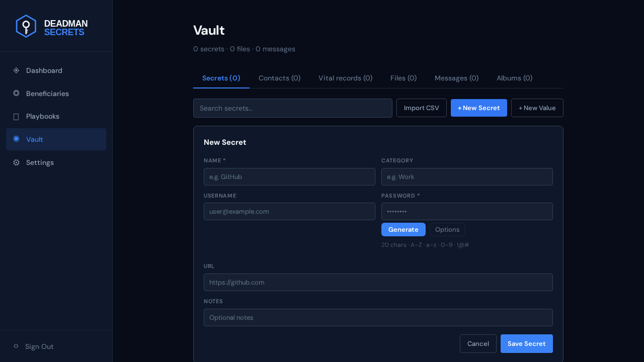Open Settings via the gear icon
Viewport: 644px width, 362px height.
(16, 162)
